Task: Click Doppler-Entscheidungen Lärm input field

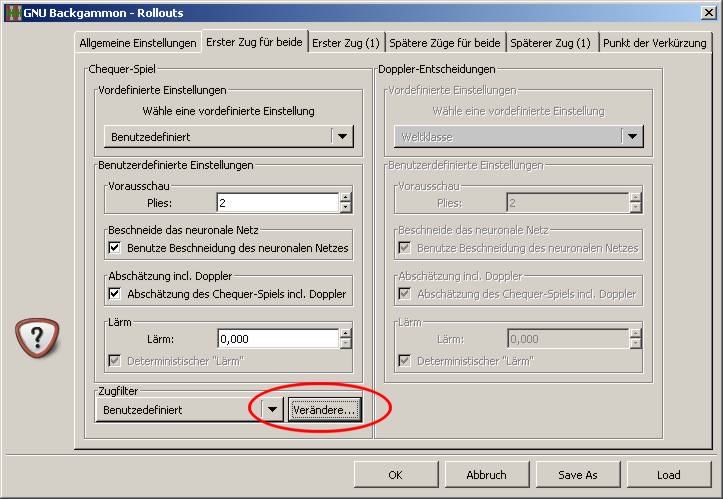Action: point(568,339)
